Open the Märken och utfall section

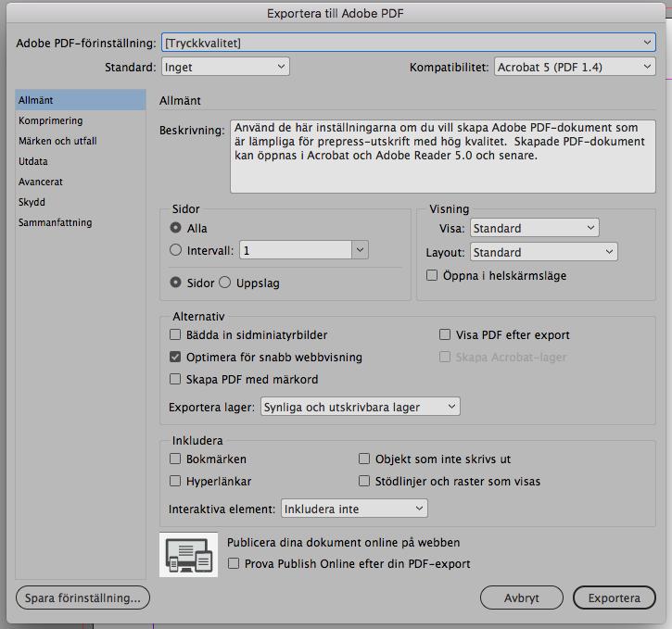81,141
